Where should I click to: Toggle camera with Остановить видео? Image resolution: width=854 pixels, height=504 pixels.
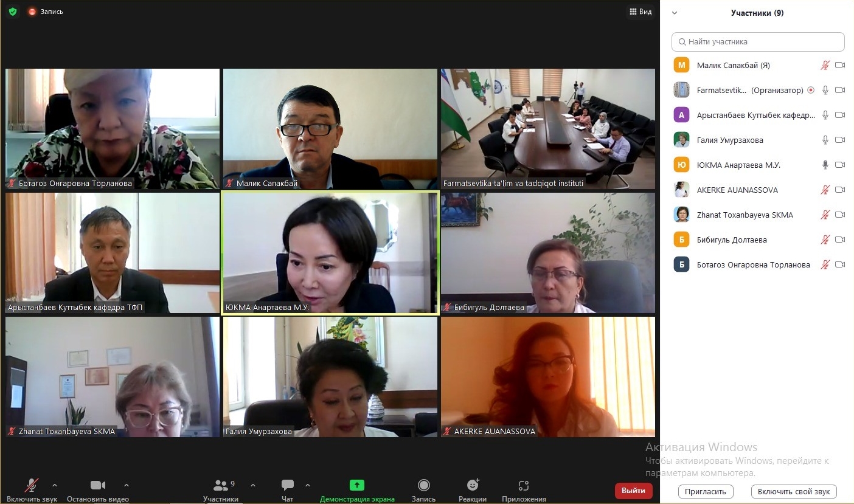(98, 485)
